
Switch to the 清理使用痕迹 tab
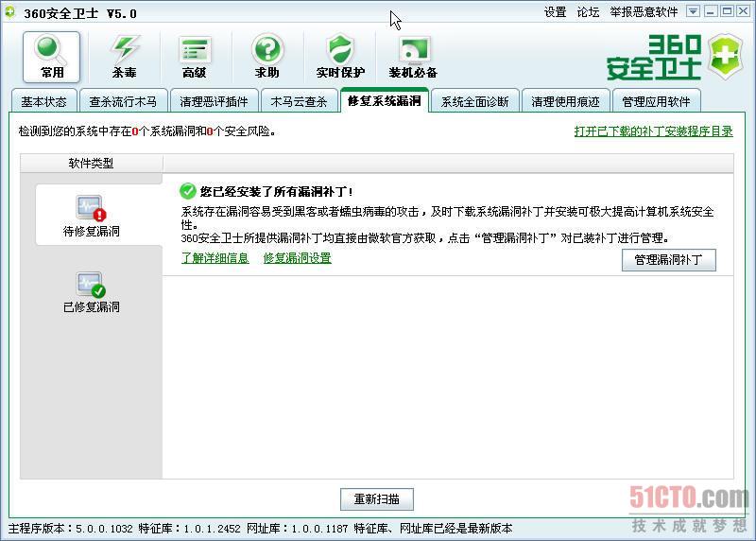(565, 101)
